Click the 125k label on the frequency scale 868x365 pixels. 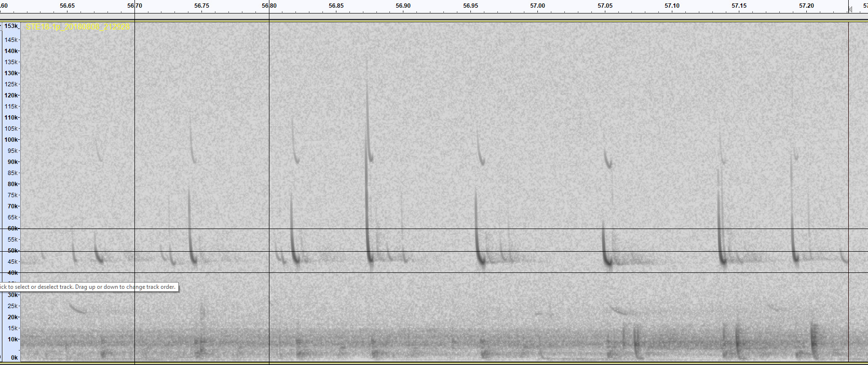tap(11, 84)
